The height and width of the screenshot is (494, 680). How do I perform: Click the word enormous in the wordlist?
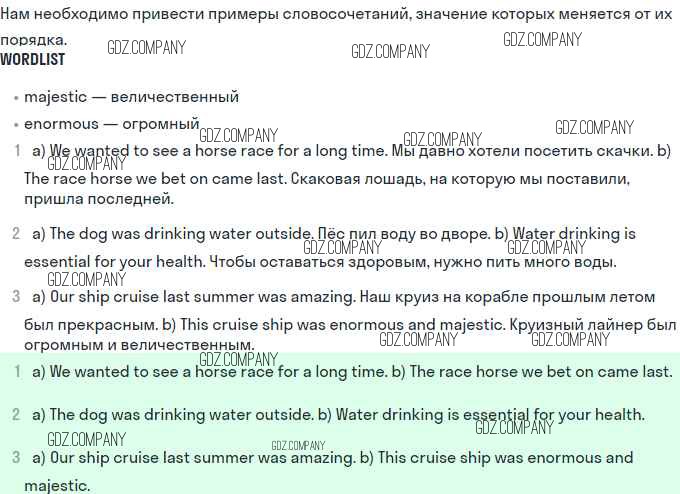(x=61, y=124)
